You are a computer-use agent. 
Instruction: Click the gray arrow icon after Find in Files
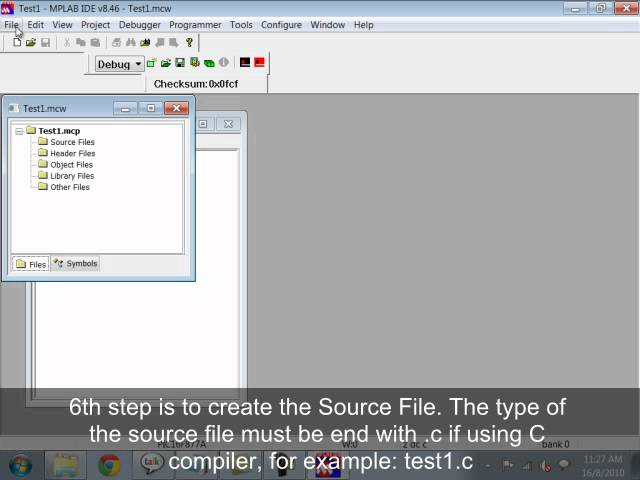coord(160,42)
